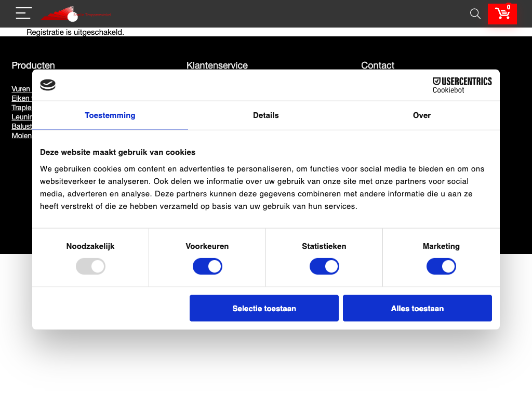Click the Producten footer heading

33,65
